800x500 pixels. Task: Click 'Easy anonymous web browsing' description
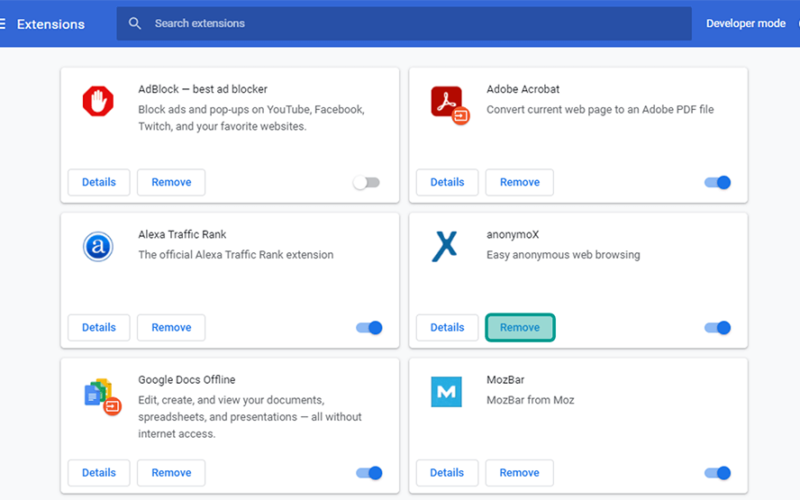tap(563, 255)
